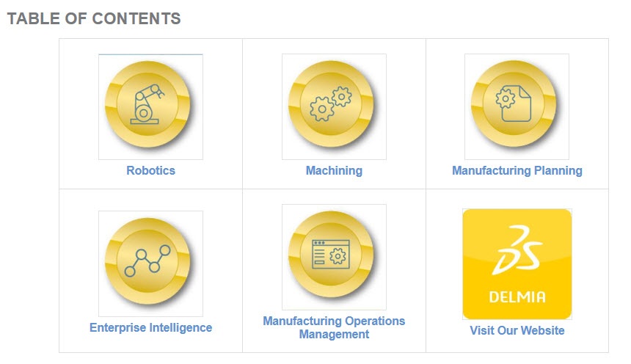Click the gear inside the Operations Management window icon
This screenshot has width=631, height=364.
pyautogui.click(x=338, y=256)
